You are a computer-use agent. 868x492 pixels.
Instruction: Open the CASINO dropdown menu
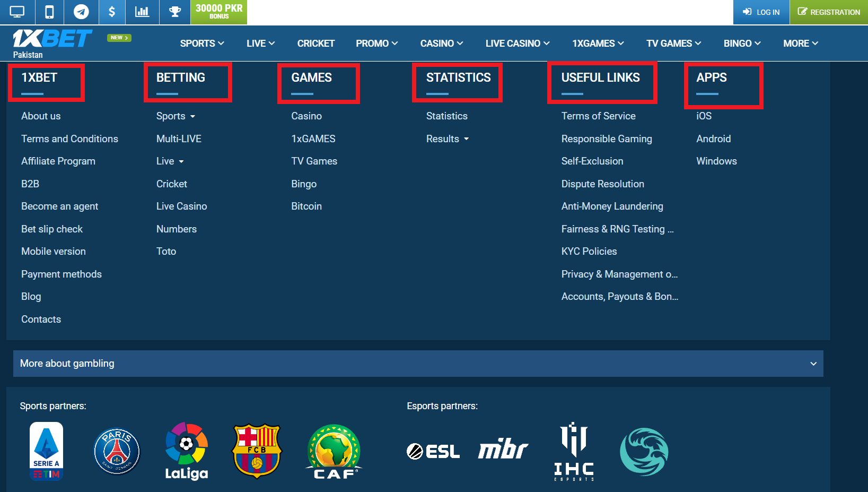click(442, 44)
